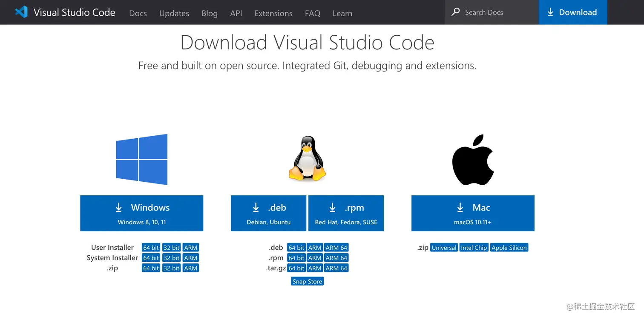Download .tar.gz ARM 64
Viewport: 644px width, 320px height.
tap(336, 268)
